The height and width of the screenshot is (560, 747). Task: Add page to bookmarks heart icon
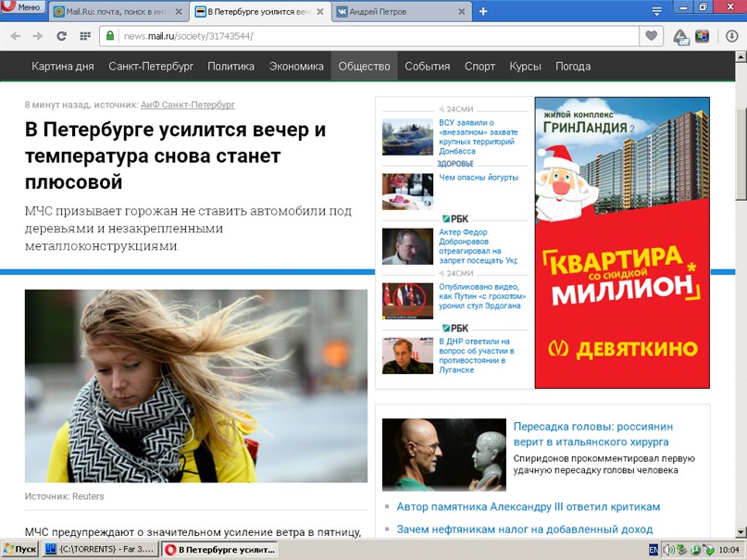(652, 36)
